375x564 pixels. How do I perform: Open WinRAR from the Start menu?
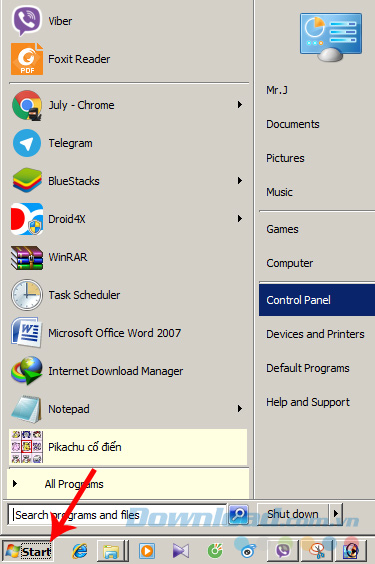128,257
